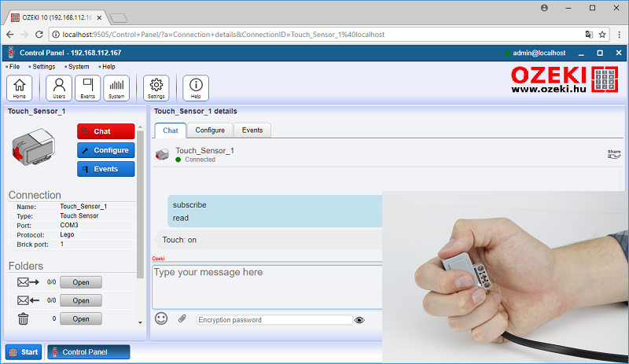Expand the System menu
The image size is (629, 364).
click(78, 67)
